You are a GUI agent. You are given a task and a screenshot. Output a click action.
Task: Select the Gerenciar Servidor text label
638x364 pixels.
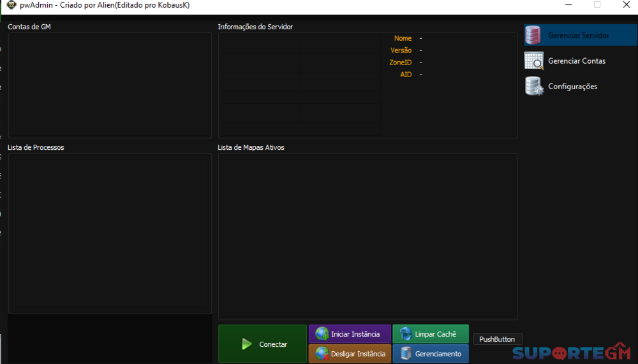click(578, 36)
